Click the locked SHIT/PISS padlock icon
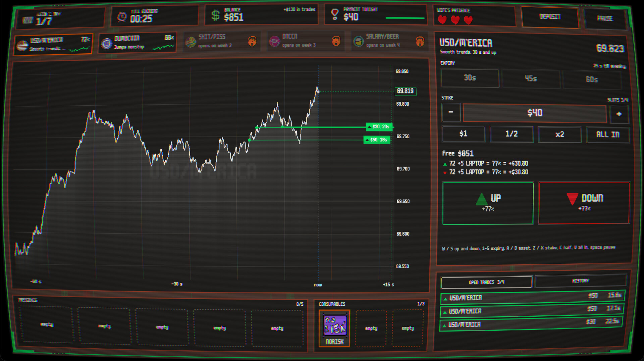The image size is (644, 361). [252, 41]
